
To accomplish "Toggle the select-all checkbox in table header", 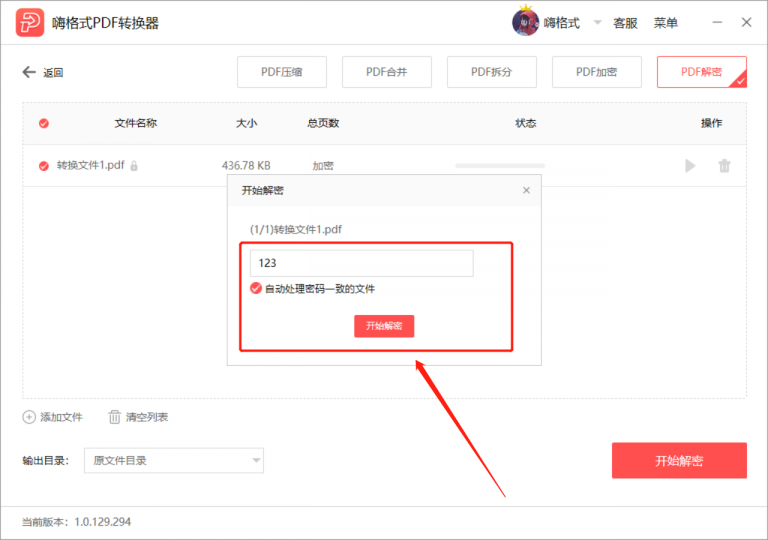I will tap(44, 123).
